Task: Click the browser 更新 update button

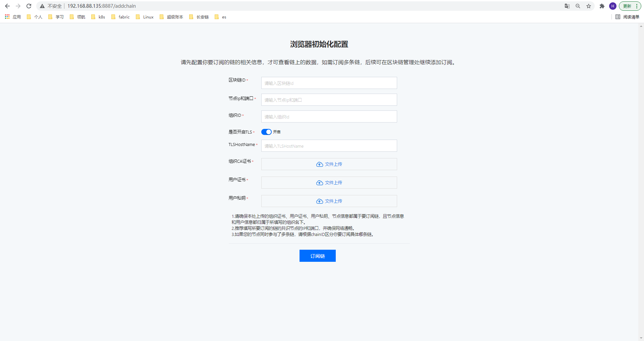Action: [x=630, y=6]
